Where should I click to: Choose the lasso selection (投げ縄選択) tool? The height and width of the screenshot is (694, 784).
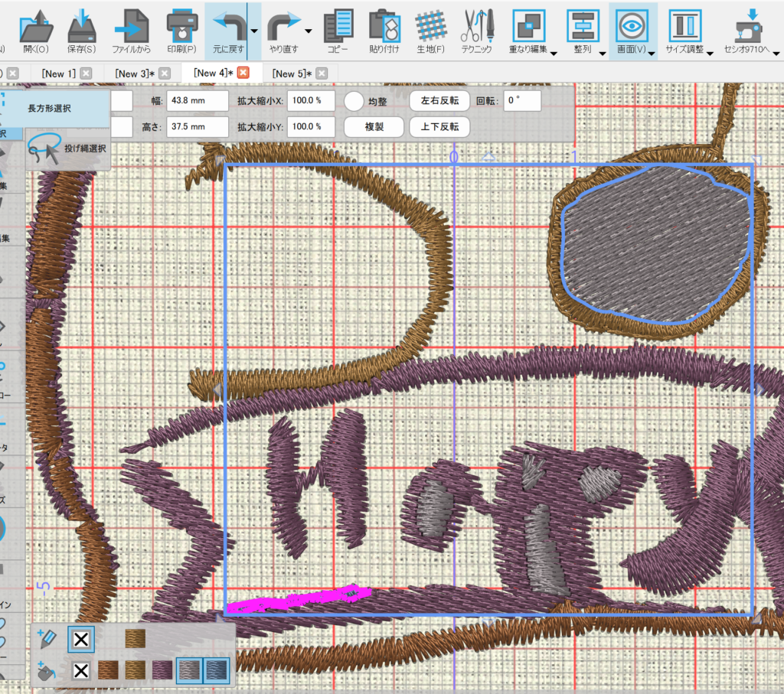(69, 148)
